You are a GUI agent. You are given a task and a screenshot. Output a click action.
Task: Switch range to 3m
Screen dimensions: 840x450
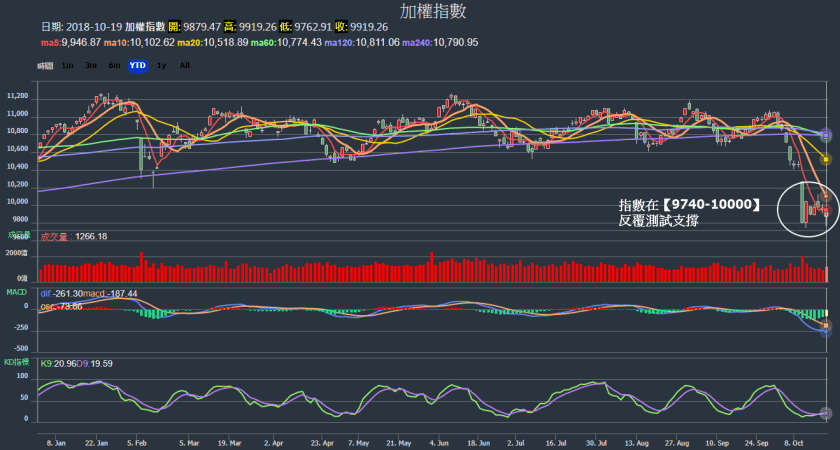(90, 65)
